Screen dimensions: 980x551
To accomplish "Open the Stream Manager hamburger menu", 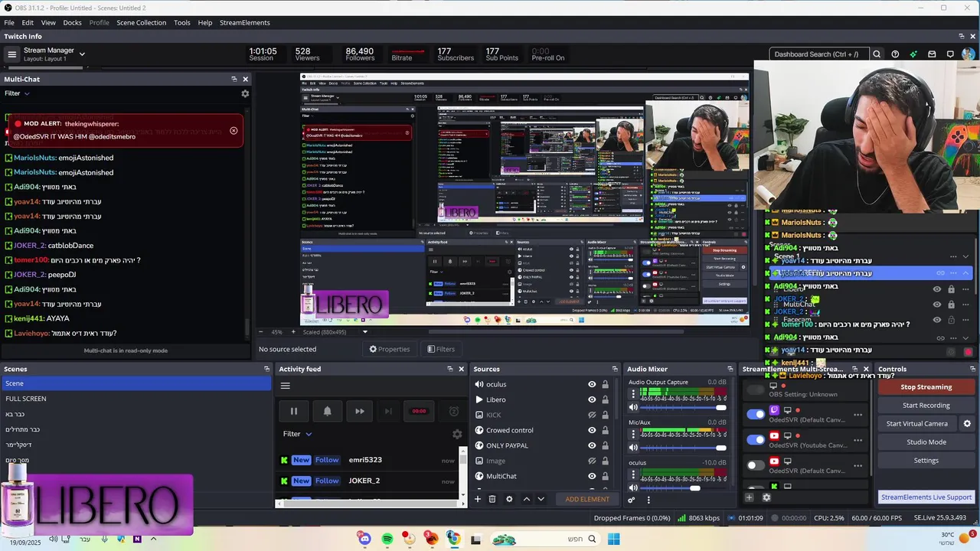I will tap(11, 54).
